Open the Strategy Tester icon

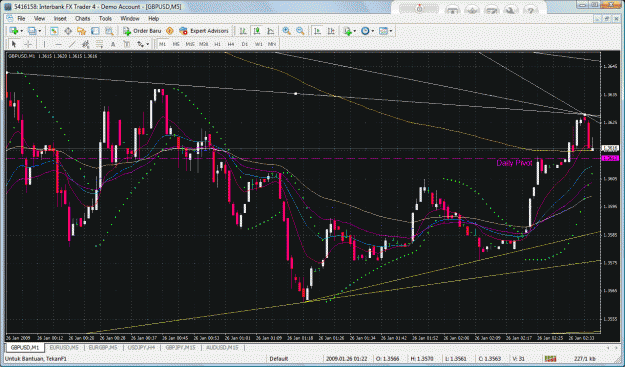coord(109,31)
